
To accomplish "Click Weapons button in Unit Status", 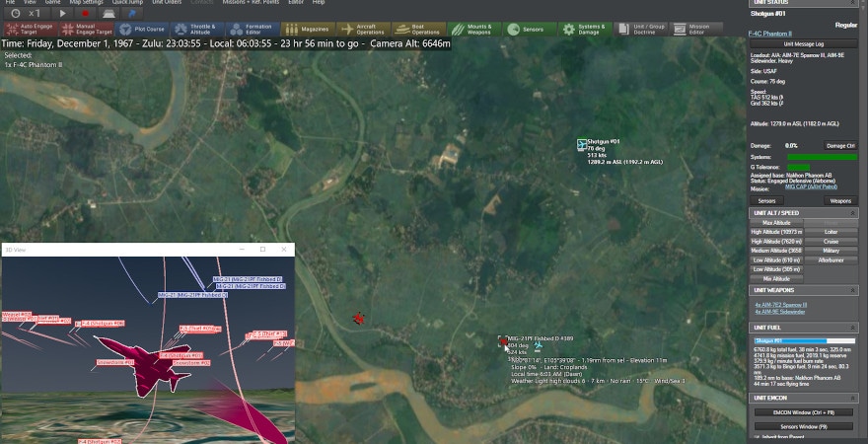I will pos(840,200).
